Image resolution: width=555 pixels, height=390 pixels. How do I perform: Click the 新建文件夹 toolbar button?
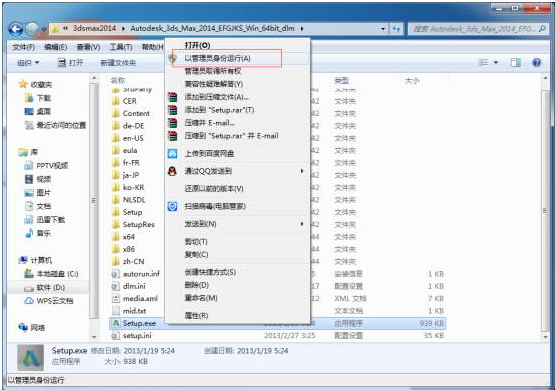coord(118,63)
